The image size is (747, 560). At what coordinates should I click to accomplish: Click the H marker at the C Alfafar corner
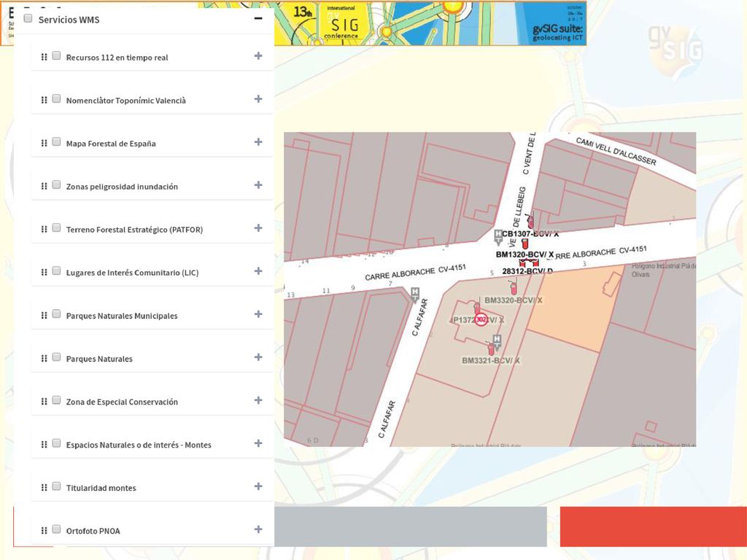(x=415, y=295)
